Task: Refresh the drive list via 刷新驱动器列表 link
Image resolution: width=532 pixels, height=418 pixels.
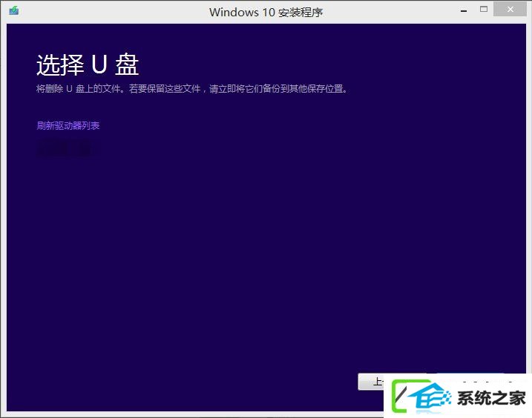Action: pos(68,125)
